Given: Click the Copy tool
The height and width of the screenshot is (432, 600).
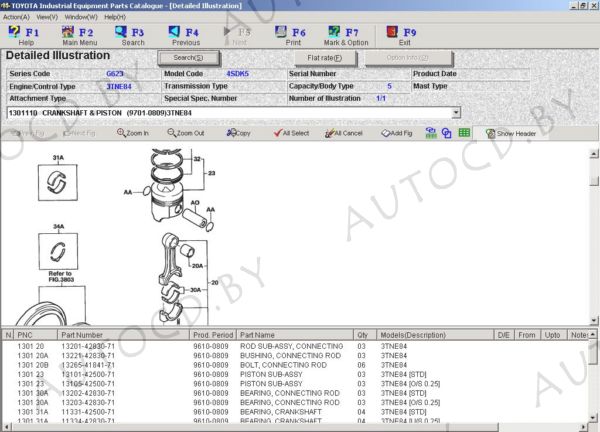Looking at the screenshot, I should (238, 133).
